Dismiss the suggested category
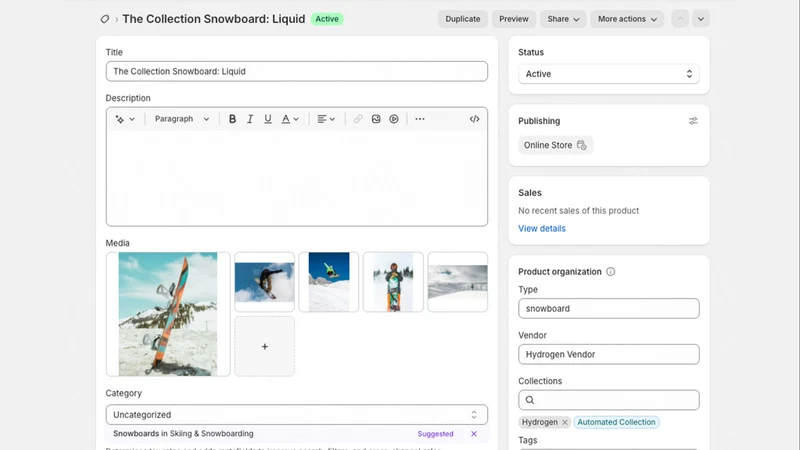Viewport: 800px width, 450px height. pyautogui.click(x=474, y=434)
